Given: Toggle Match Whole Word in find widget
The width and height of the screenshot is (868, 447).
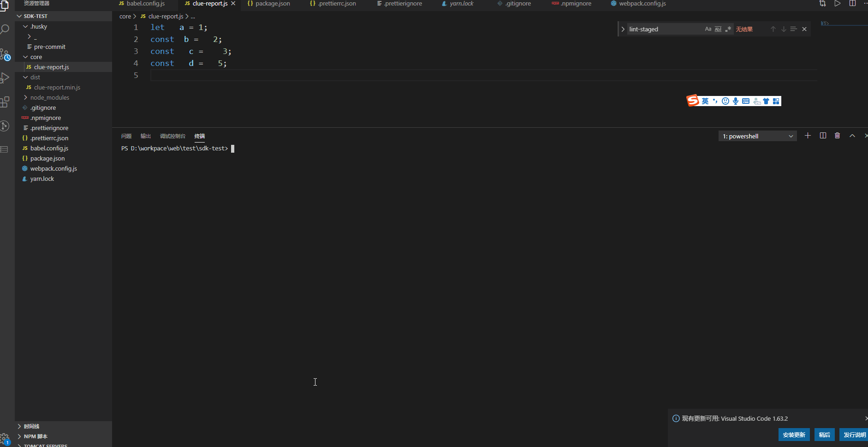Looking at the screenshot, I should pyautogui.click(x=718, y=29).
